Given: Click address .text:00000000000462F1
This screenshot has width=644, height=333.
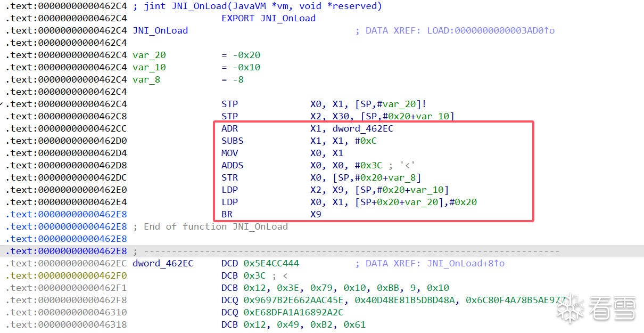Looking at the screenshot, I should 67,288.
